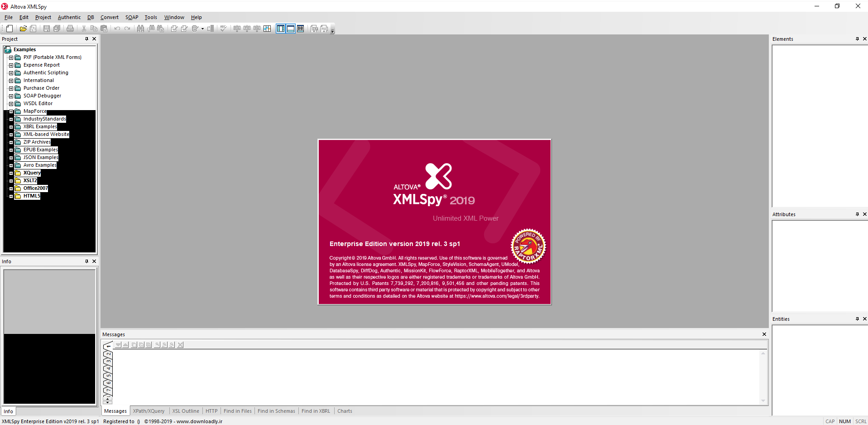Open the toolbar overflow options arrow
Screen dimensions: 868x425
[x=332, y=31]
